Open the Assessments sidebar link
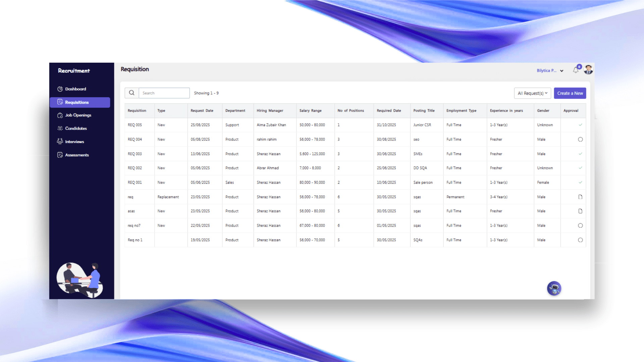 (x=77, y=155)
